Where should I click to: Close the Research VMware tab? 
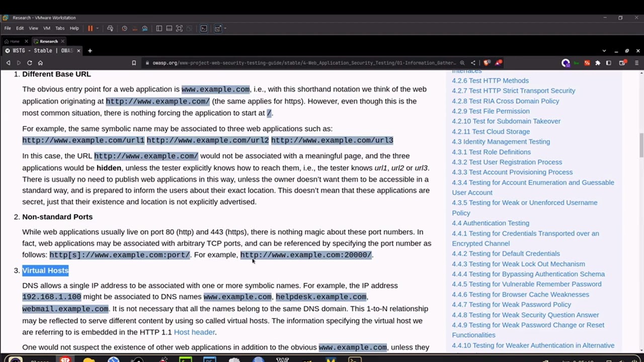click(62, 41)
